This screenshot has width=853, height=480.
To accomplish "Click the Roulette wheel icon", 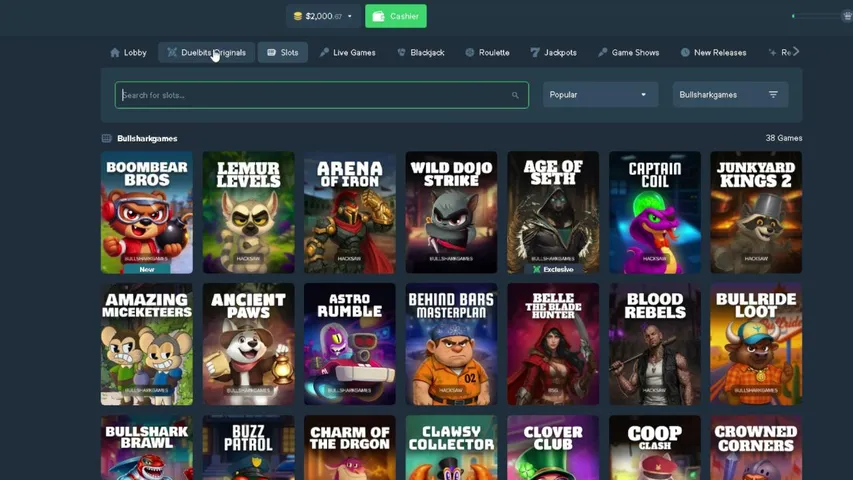I will tap(469, 52).
